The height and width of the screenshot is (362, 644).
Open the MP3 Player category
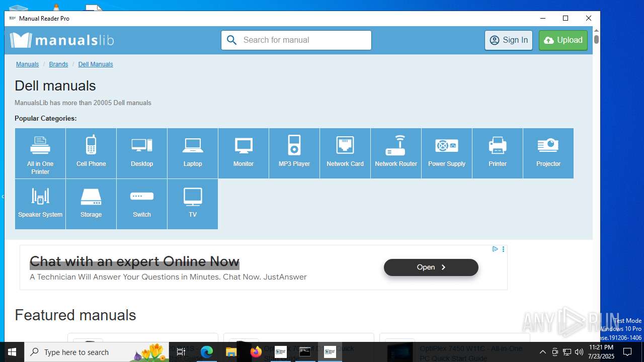point(294,153)
